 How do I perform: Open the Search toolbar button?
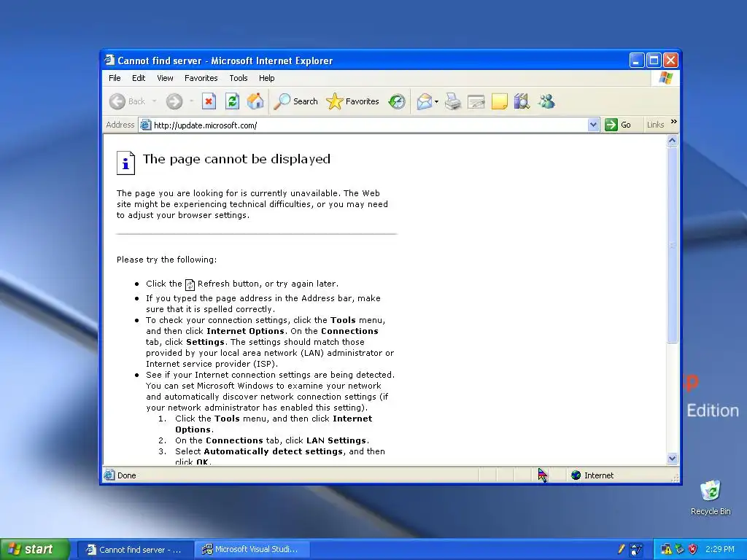[296, 101]
